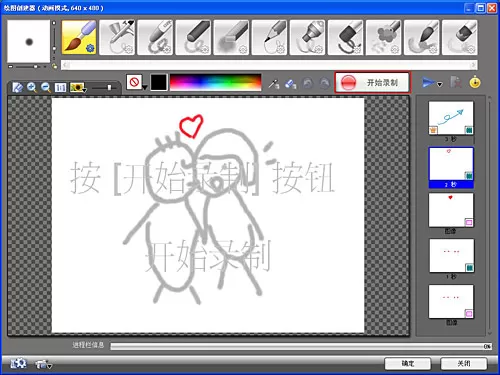
Task: Select the last 图像 thumbnail in gallery
Action: click(451, 302)
